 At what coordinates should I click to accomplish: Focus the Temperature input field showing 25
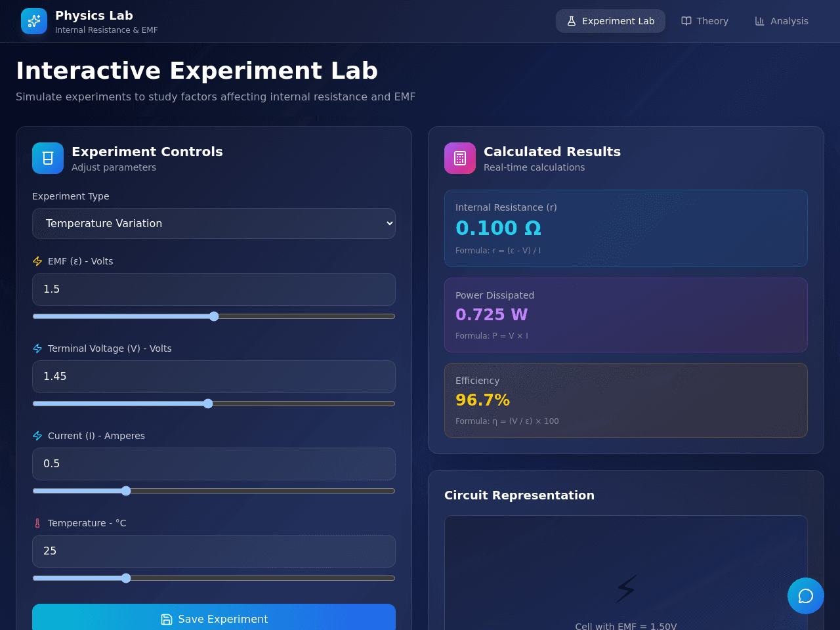(214, 551)
